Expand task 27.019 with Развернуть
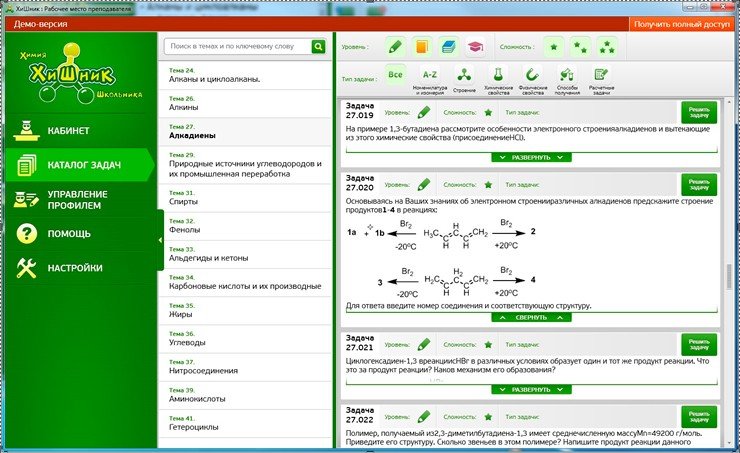 (x=531, y=157)
